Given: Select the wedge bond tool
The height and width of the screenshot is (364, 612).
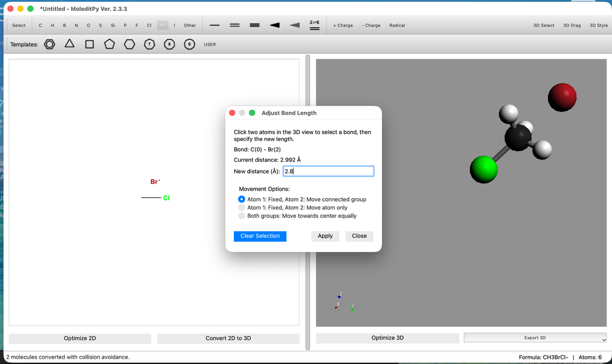Looking at the screenshot, I should click(275, 25).
